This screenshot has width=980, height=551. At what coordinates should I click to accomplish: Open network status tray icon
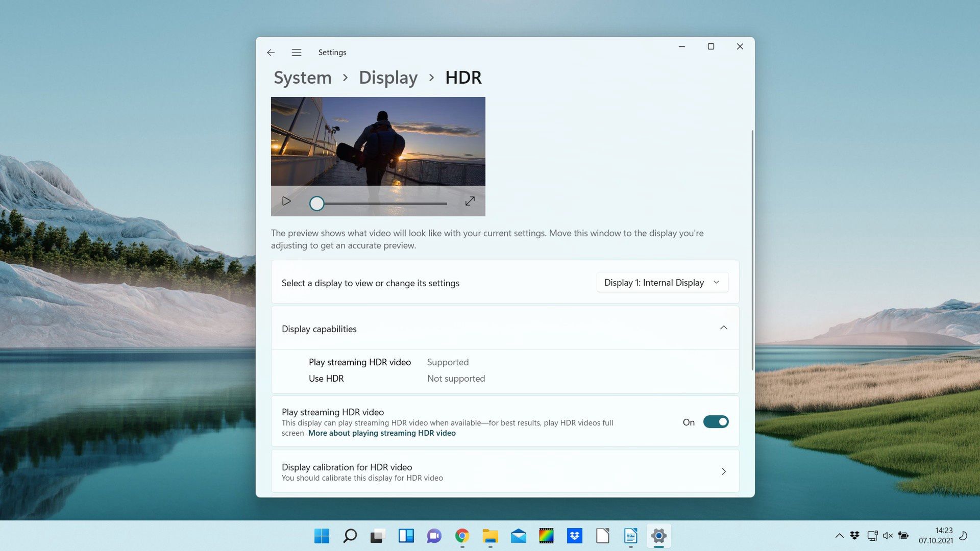pyautogui.click(x=872, y=536)
